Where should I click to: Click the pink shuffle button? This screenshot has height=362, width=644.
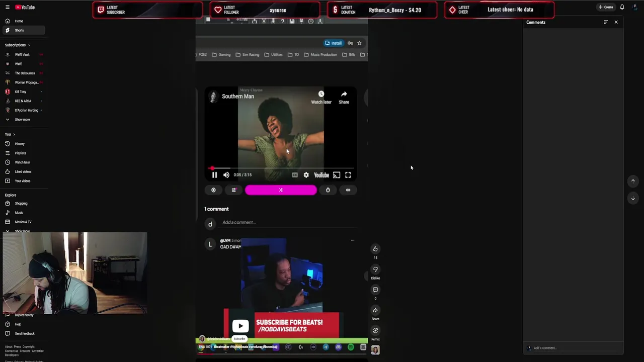coord(281,190)
